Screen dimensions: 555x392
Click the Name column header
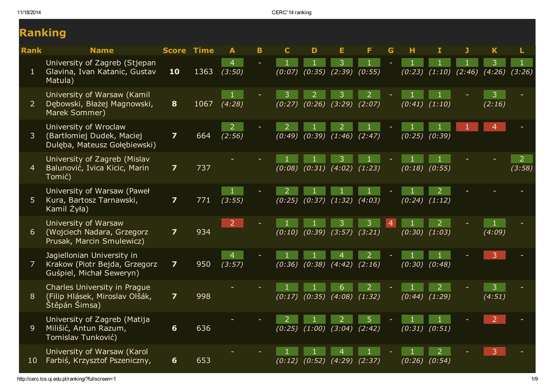click(101, 50)
